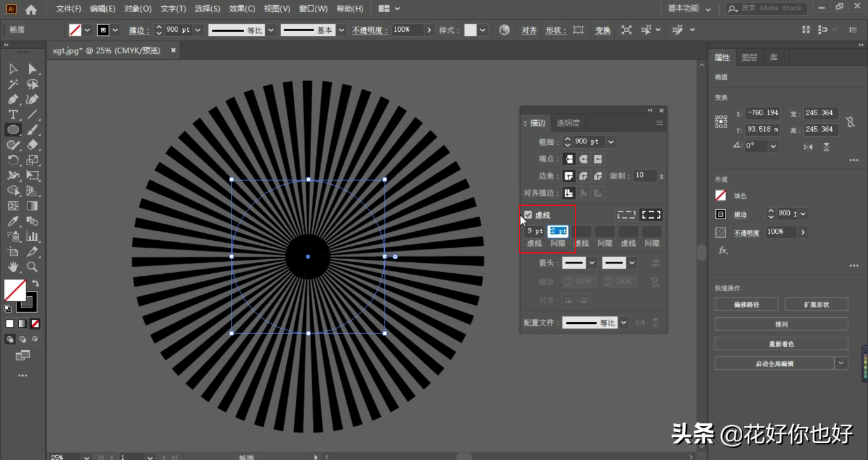Image resolution: width=868 pixels, height=460 pixels.
Task: Select the Blend tool
Action: [32, 221]
